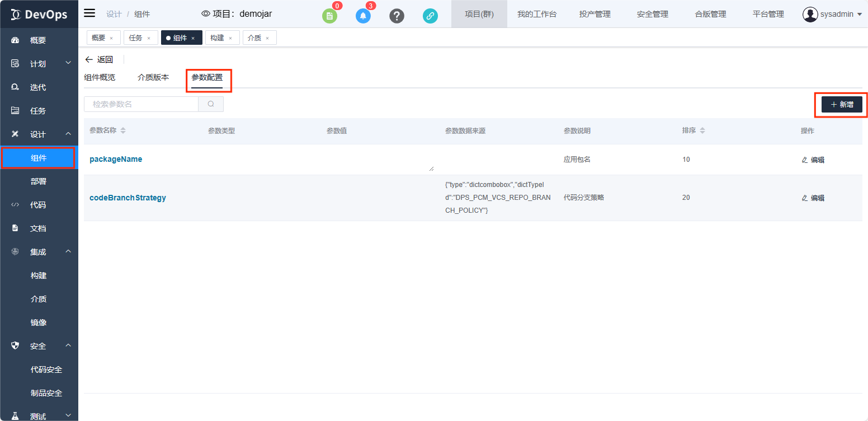Click the eye icon beside project name

click(205, 14)
